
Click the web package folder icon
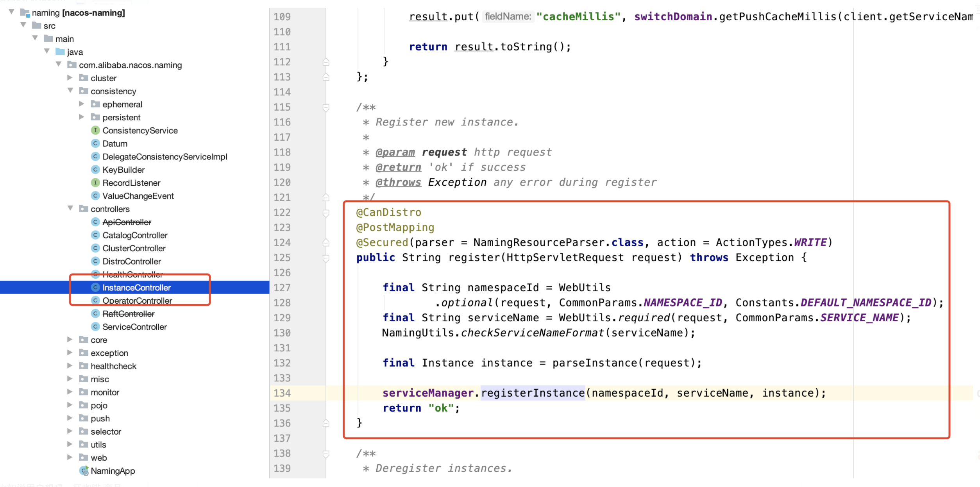point(84,458)
